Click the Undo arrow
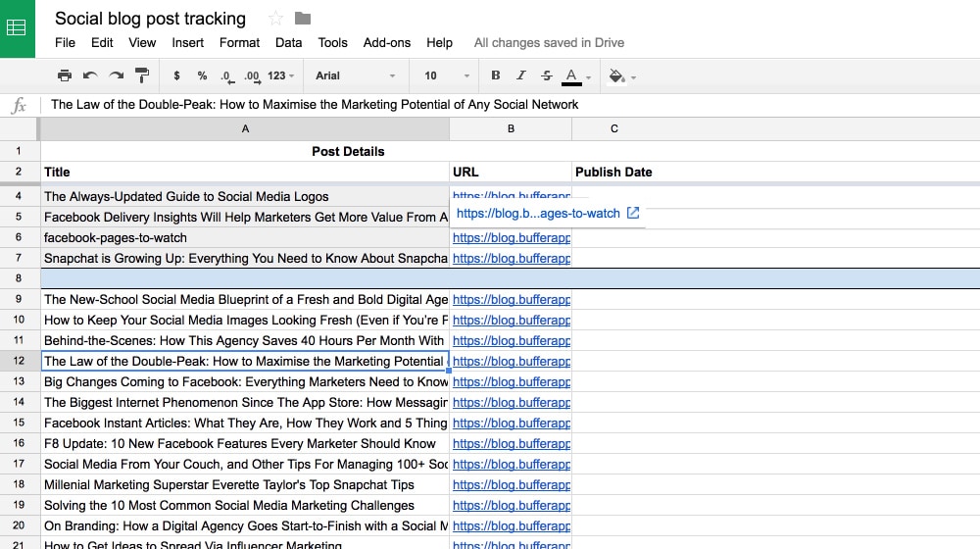This screenshot has height=549, width=980. (90, 75)
